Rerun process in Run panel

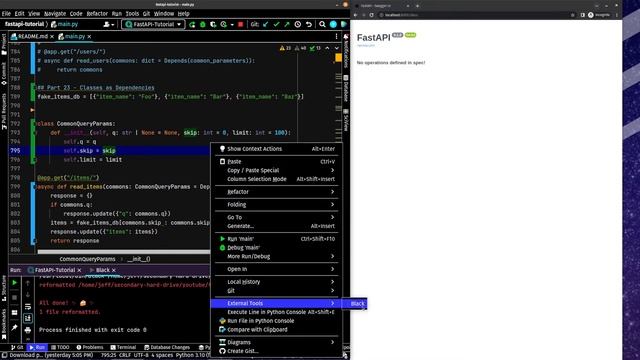[x=15, y=282]
